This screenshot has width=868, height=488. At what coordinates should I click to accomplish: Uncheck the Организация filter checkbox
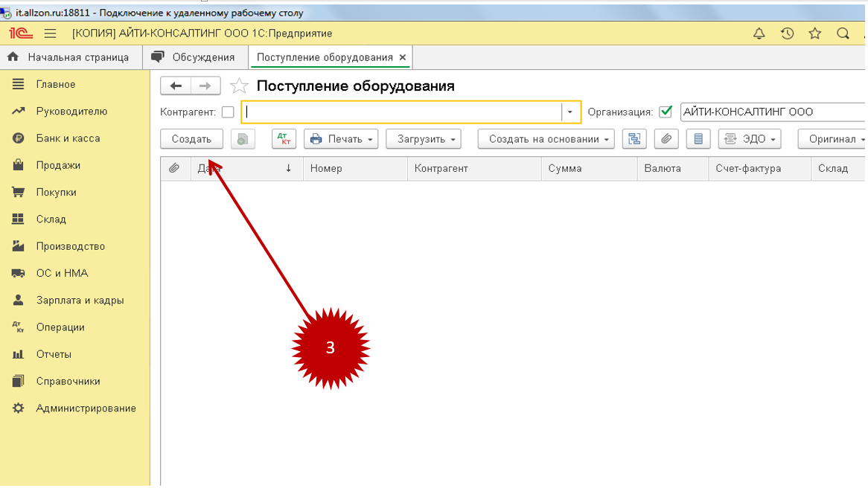(666, 112)
